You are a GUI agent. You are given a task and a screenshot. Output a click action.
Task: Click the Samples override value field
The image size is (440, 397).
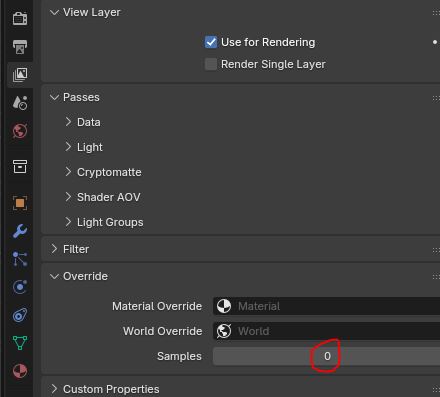(x=327, y=356)
